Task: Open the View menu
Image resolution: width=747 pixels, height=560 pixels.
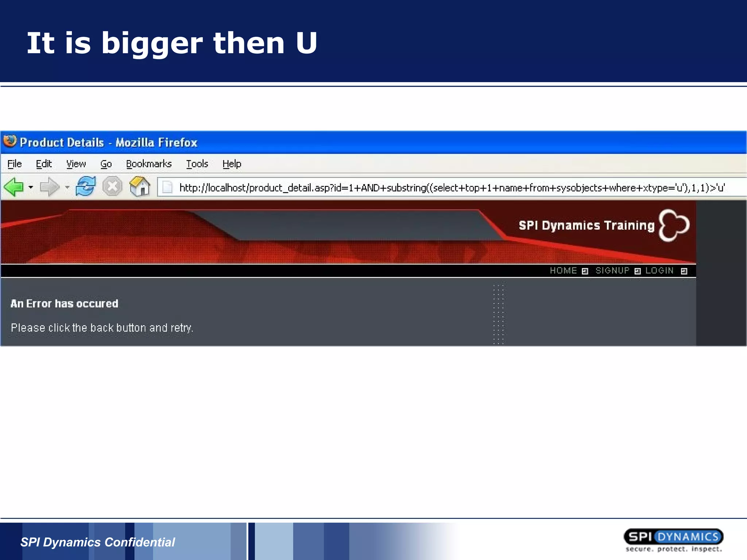Action: pos(76,164)
